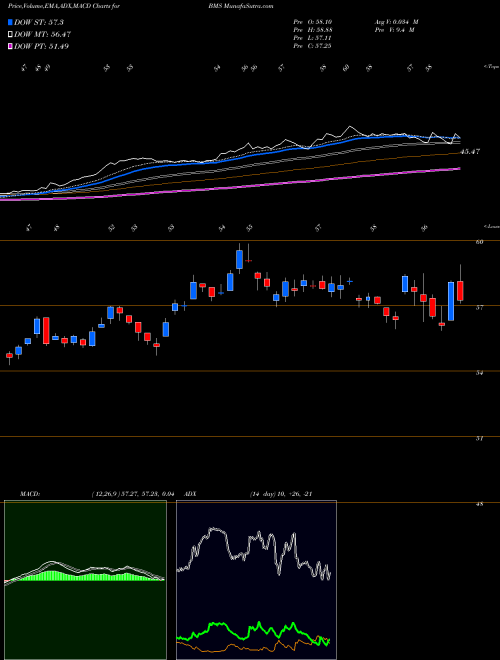Click the 'MACD:' panel label
500x660 pixels.
click(x=30, y=494)
